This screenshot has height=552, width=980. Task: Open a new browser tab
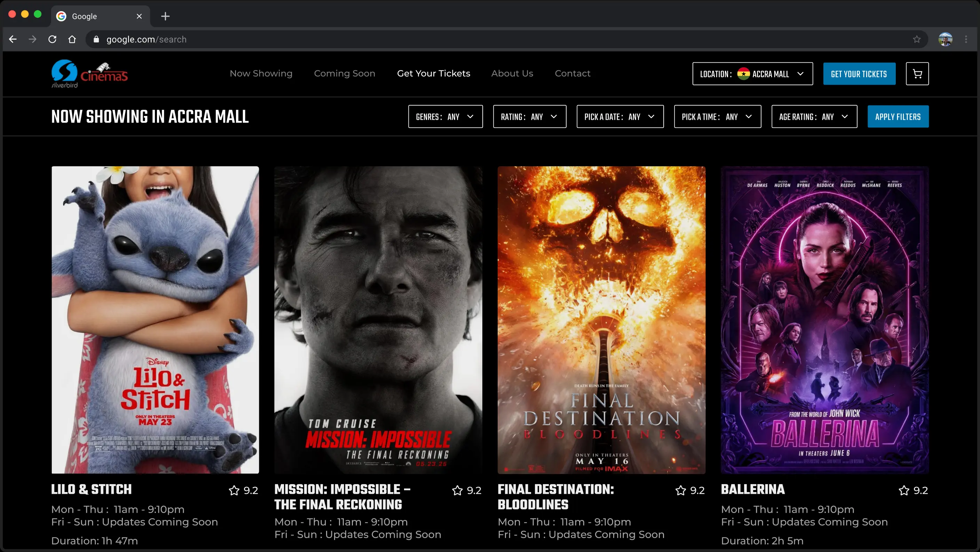(165, 16)
